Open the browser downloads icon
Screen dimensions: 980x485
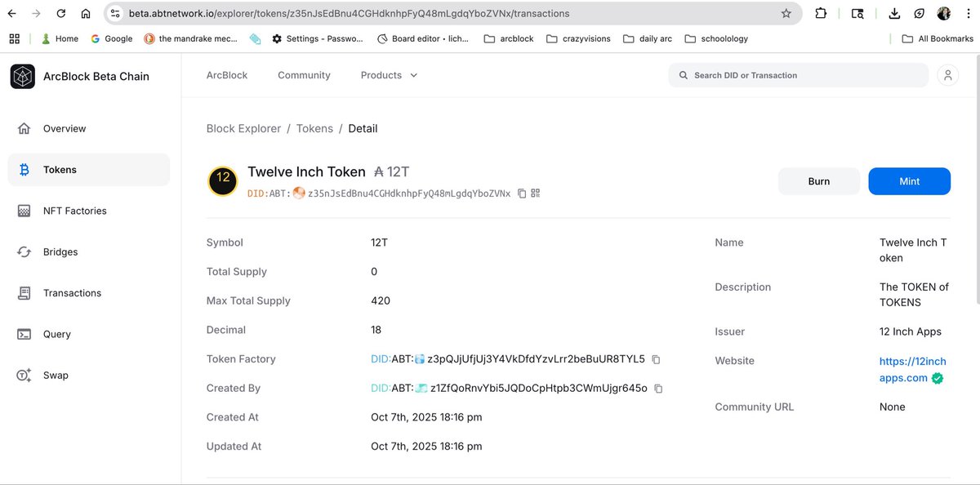click(894, 14)
